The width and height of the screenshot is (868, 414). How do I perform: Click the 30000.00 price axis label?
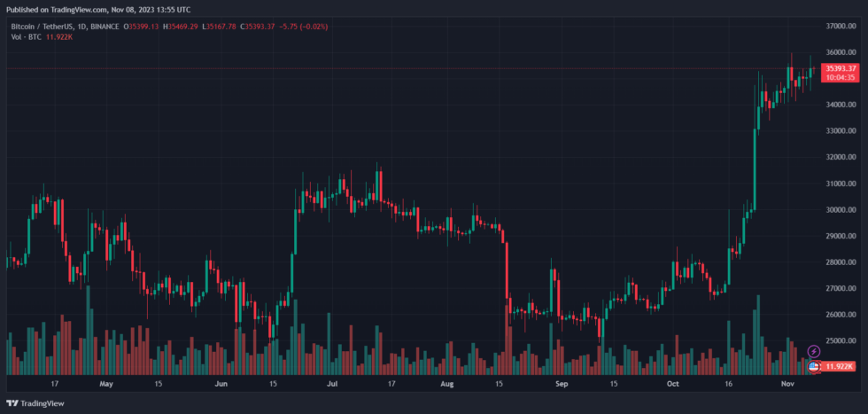click(x=836, y=210)
